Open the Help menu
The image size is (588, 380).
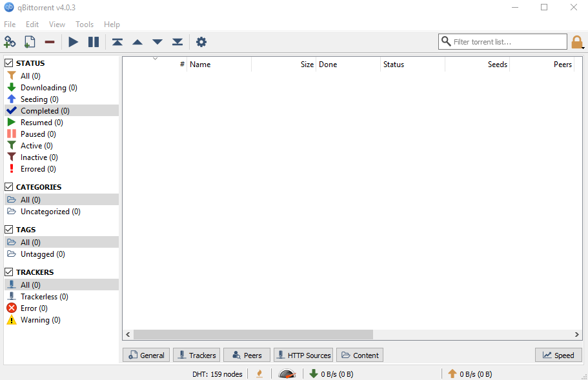coord(112,25)
